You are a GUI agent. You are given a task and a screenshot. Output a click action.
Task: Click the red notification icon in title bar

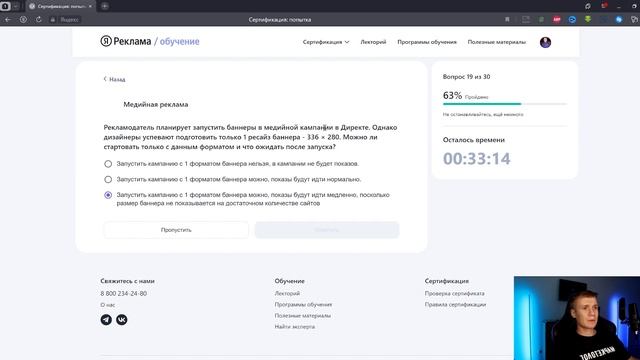[604, 6]
